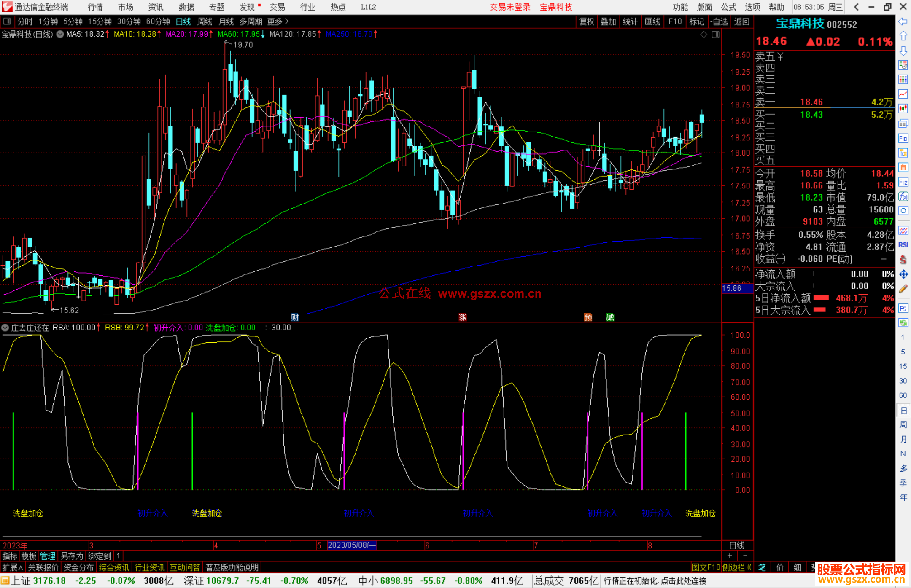Screen dimensions: 911x588
Task: Open the F10 info sidebar icon
Action: point(903,138)
